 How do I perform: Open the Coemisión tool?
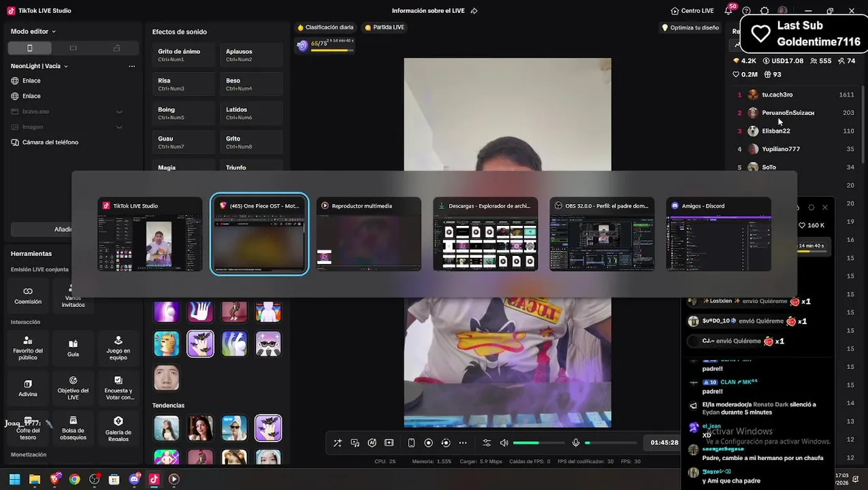pos(28,295)
